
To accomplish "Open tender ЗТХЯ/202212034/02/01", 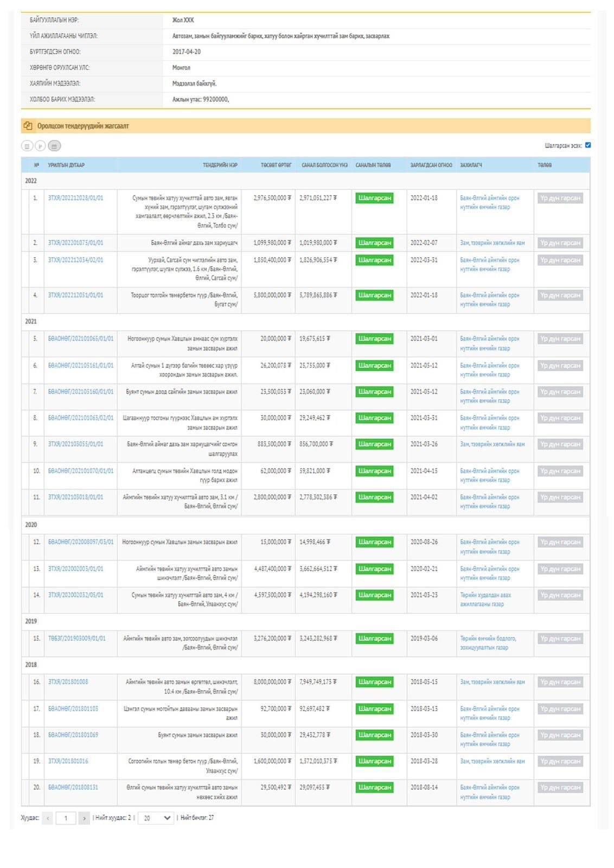I will (x=75, y=260).
